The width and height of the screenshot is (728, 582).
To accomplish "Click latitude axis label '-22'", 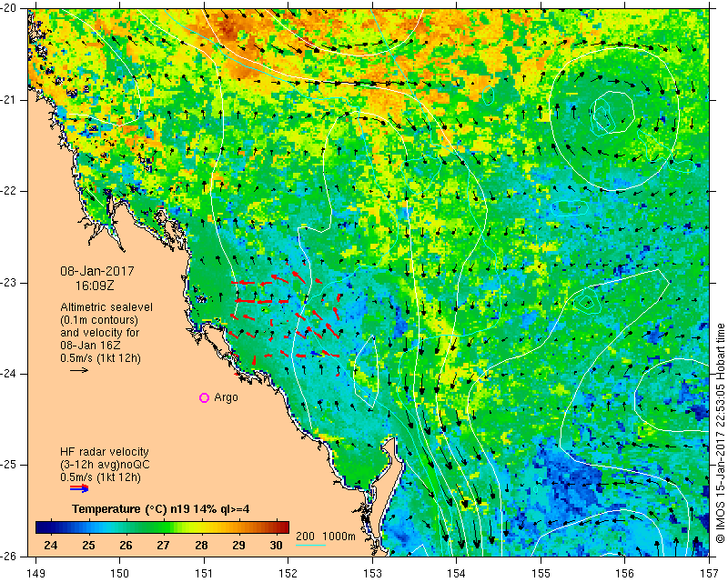I will pyautogui.click(x=10, y=191).
